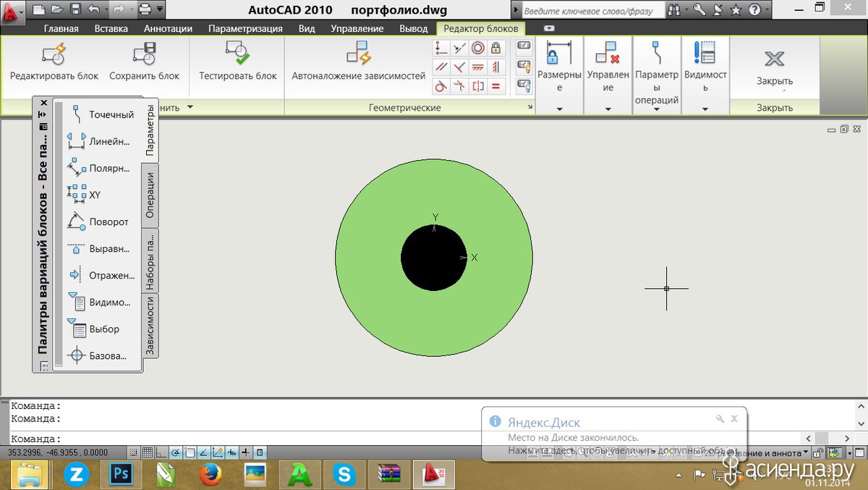The width and height of the screenshot is (868, 490).
Task: Expand the ribbon minimize options button
Action: click(x=549, y=28)
